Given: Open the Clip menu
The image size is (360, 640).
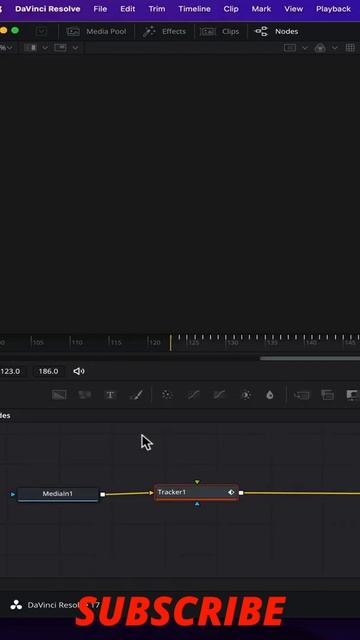Looking at the screenshot, I should (231, 9).
